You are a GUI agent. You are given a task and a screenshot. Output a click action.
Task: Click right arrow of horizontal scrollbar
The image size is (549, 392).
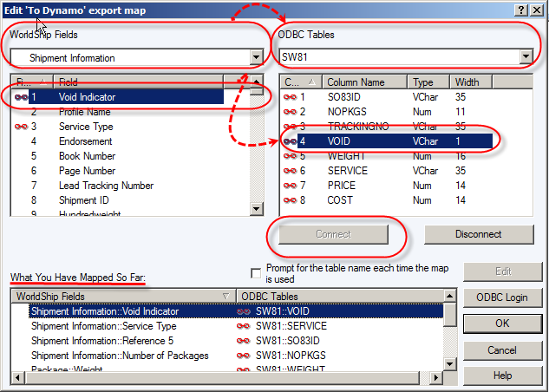[436, 377]
